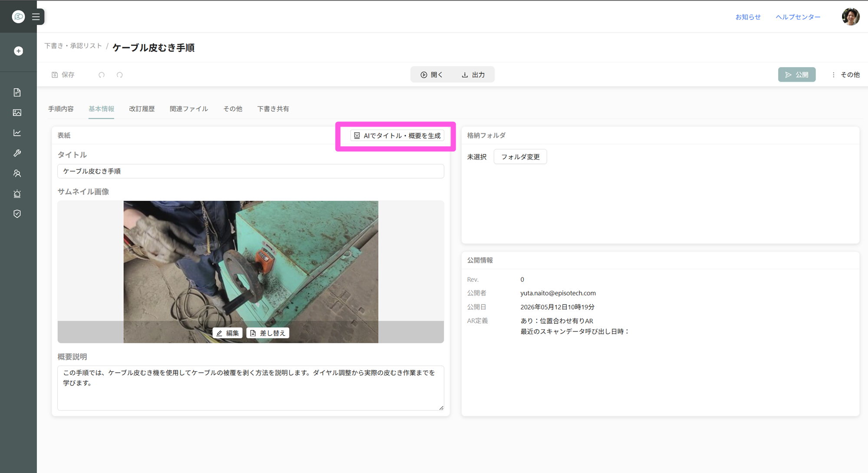Viewport: 868px width, 473px height.
Task: Click the 出力 export button
Action: (x=473, y=75)
